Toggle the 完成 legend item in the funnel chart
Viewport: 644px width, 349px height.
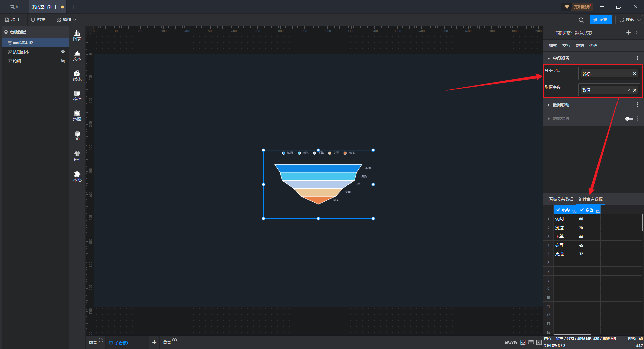pos(349,153)
